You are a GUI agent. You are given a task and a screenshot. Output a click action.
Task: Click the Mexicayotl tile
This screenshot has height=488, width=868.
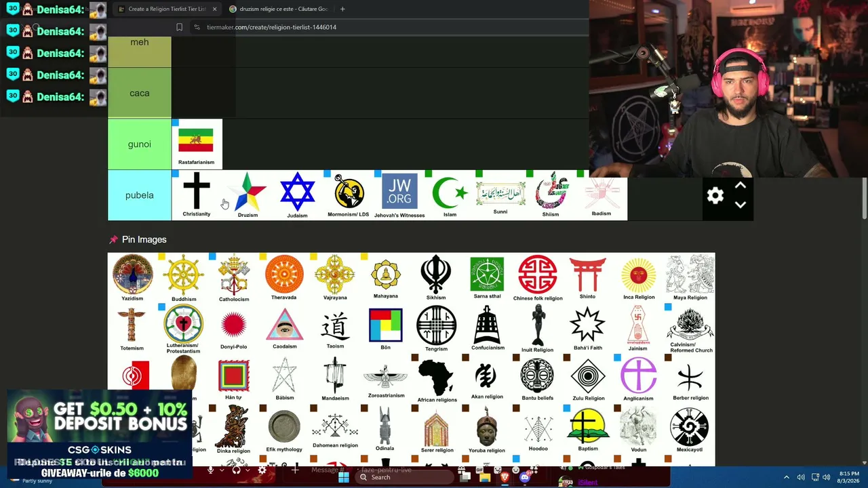(x=690, y=430)
